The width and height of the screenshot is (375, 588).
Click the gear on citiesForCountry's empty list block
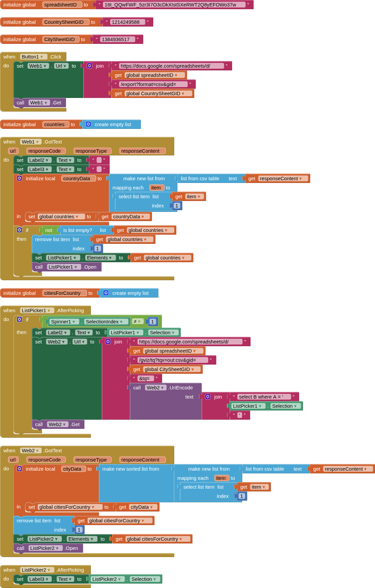point(106,293)
